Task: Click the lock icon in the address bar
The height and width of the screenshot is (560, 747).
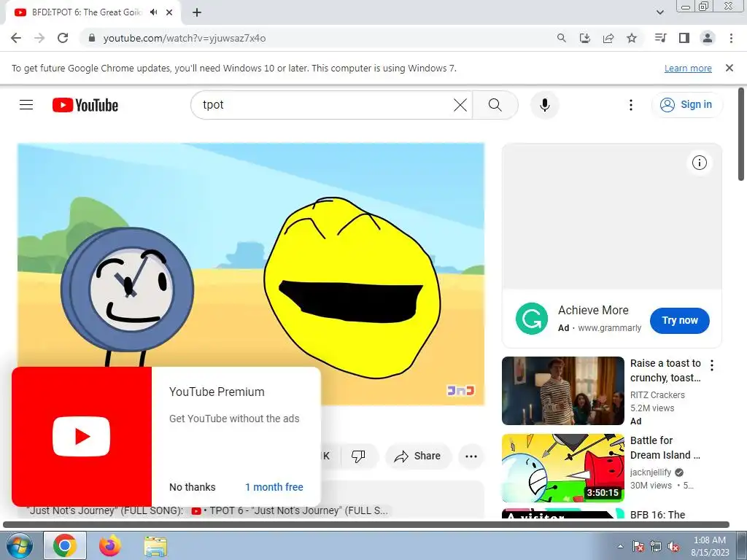Action: point(92,38)
